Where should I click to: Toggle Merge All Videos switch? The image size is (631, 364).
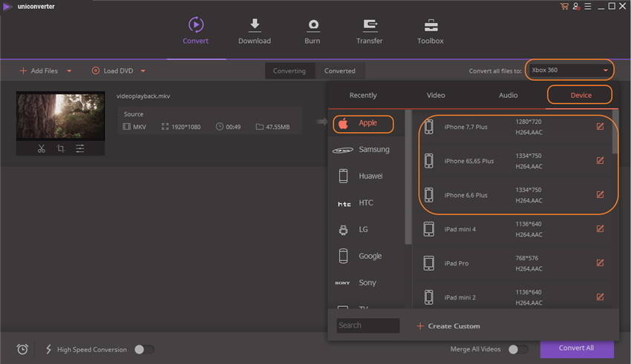518,349
